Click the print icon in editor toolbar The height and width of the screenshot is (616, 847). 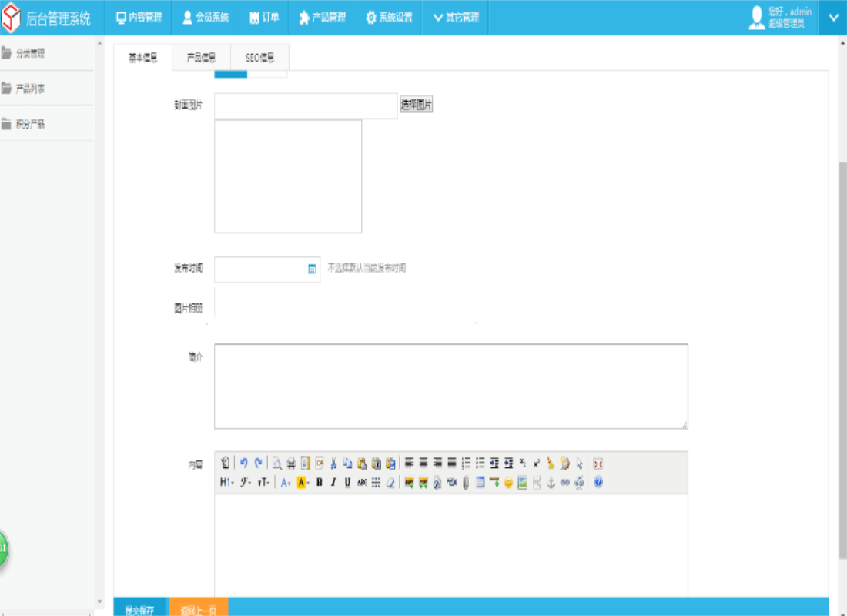[x=291, y=463]
